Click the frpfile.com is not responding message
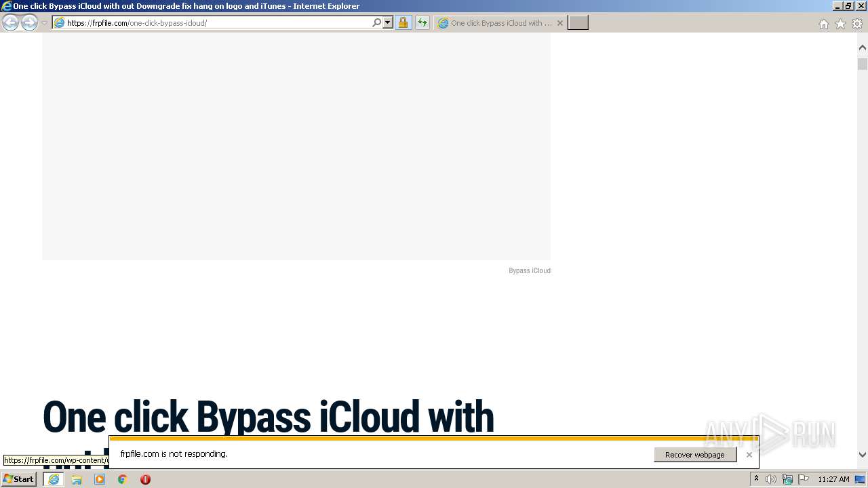The height and width of the screenshot is (488, 868). (174, 453)
